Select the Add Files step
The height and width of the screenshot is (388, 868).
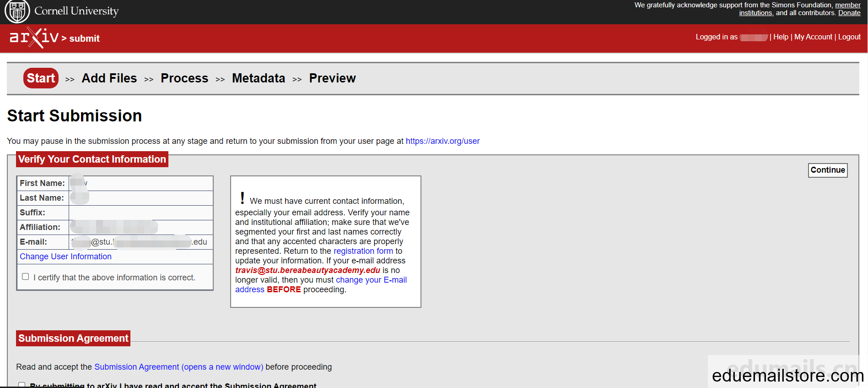[109, 78]
